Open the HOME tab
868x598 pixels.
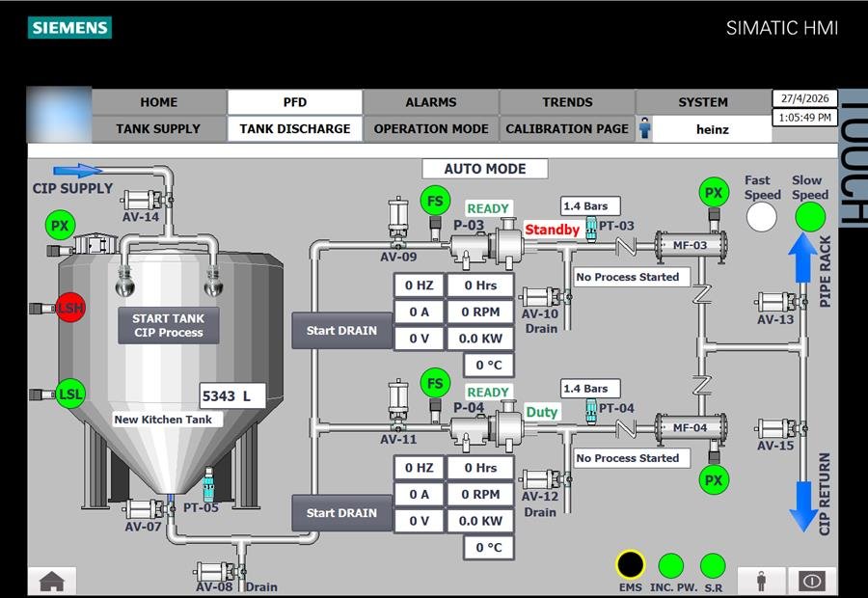click(159, 102)
